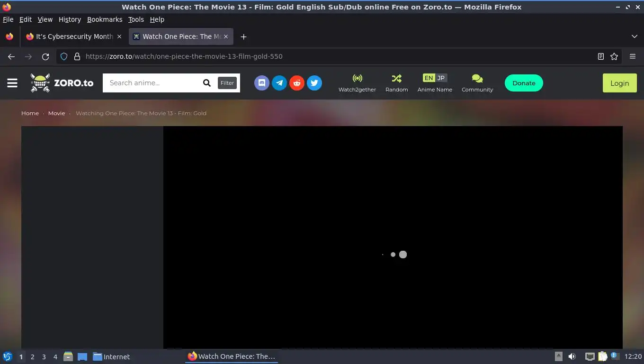This screenshot has width=644, height=364.
Task: Click the site security padlock icon
Action: click(77, 56)
